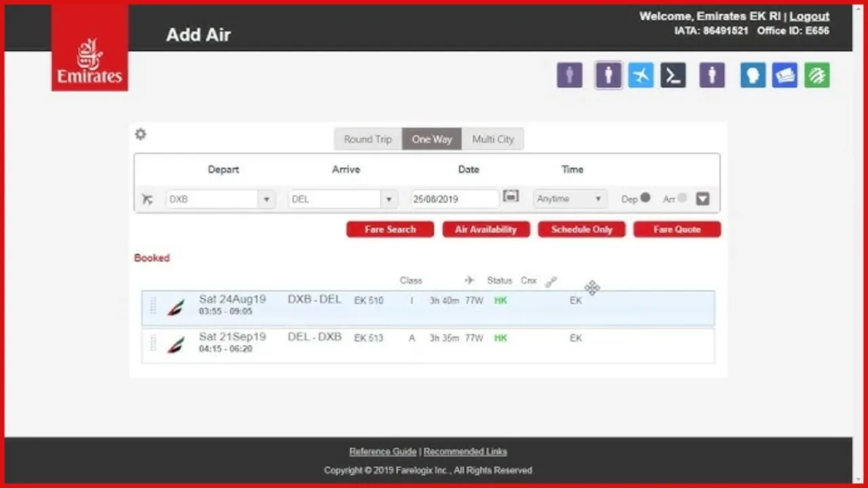The width and height of the screenshot is (868, 488).
Task: Select the Arr radio button
Action: [x=682, y=198]
